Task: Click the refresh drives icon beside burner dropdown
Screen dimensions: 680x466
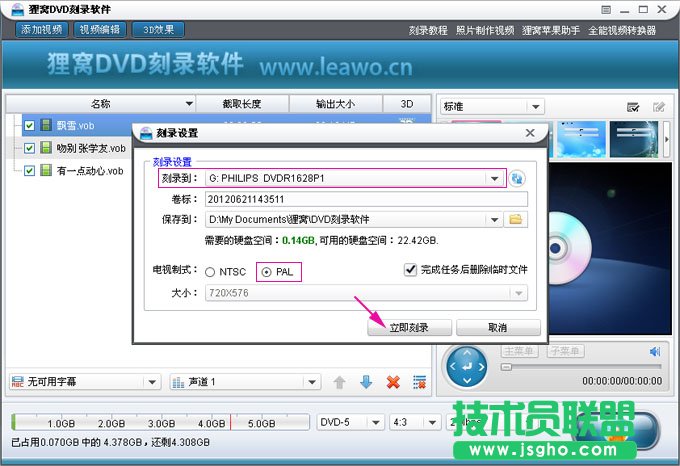Action: pos(518,178)
